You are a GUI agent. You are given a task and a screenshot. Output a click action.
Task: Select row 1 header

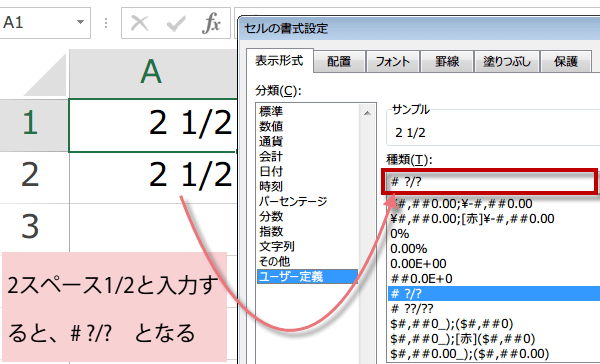point(34,125)
